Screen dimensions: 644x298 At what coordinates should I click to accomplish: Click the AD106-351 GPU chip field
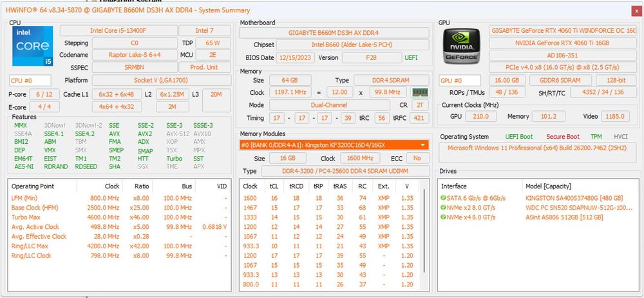(563, 55)
